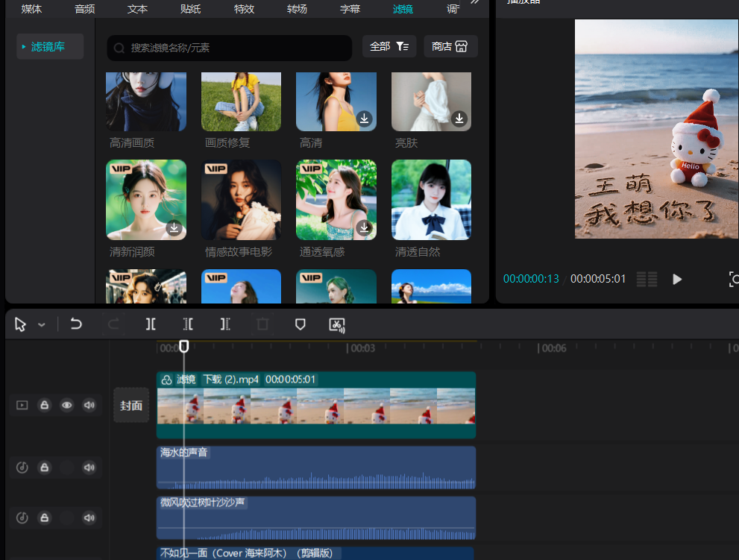Click the 00:00:05:01 duration text
739x560 pixels.
coord(597,279)
